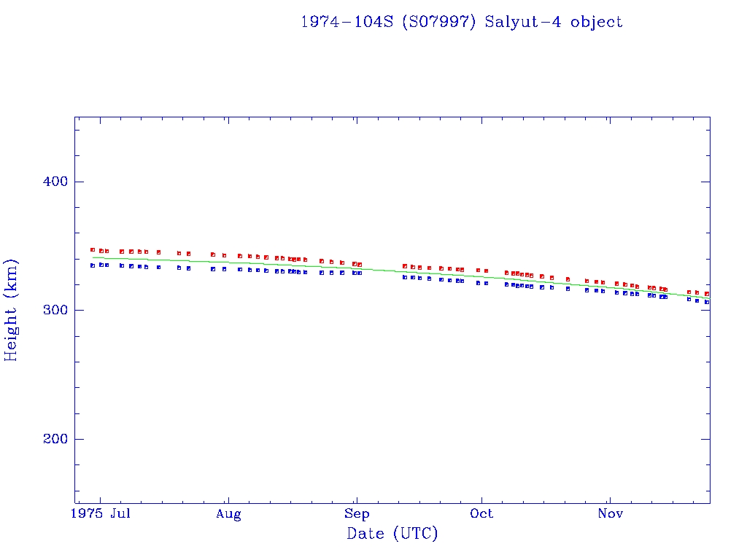Click the rightmost red data point
This screenshot has height=560, width=747.
tap(706, 294)
